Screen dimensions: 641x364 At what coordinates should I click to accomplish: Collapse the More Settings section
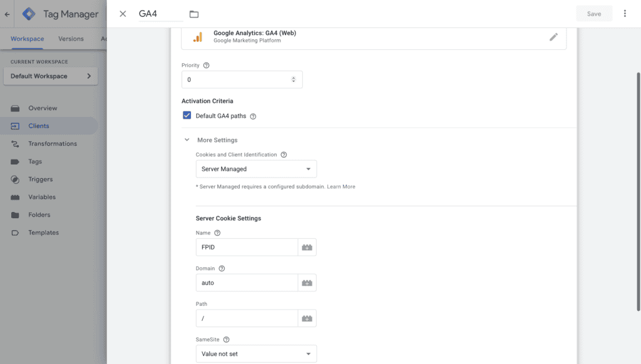187,140
